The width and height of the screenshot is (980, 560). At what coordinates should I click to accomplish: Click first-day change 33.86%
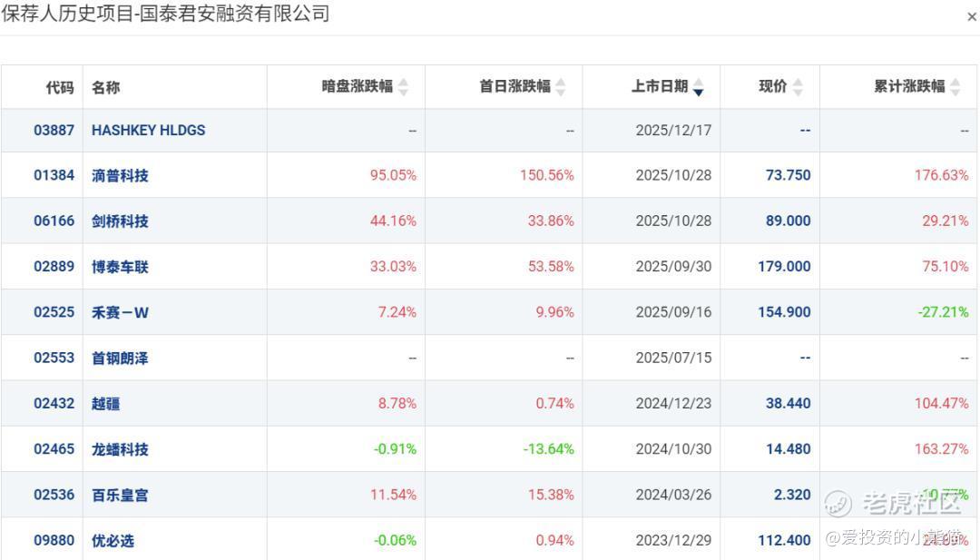click(x=551, y=221)
